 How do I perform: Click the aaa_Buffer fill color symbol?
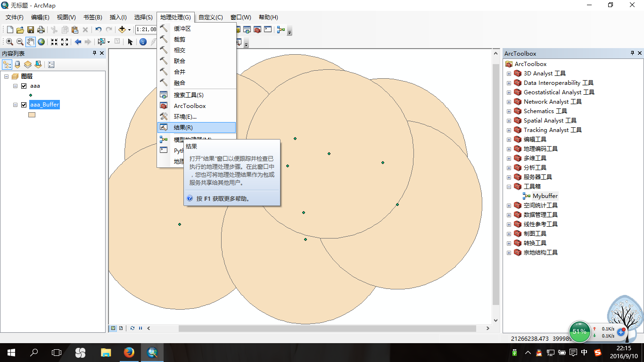click(x=32, y=115)
